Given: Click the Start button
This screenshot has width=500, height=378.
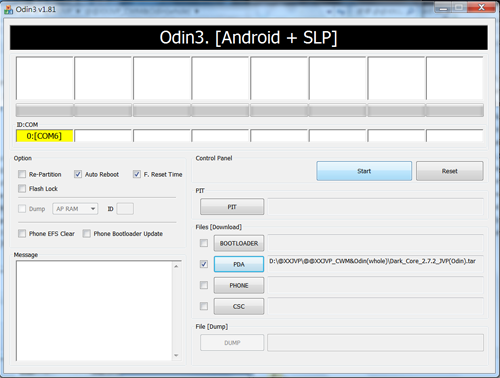Looking at the screenshot, I should [x=364, y=171].
